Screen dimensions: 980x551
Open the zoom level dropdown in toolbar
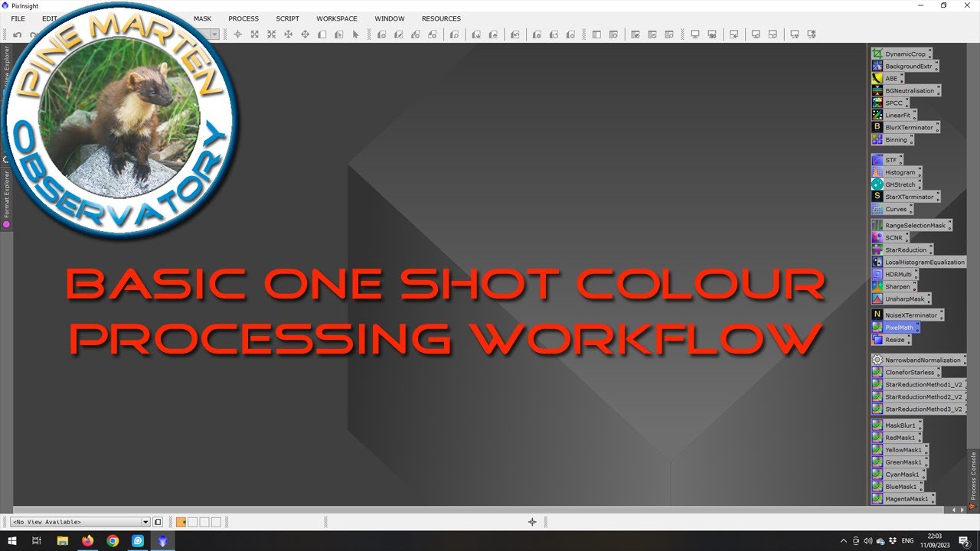click(214, 34)
